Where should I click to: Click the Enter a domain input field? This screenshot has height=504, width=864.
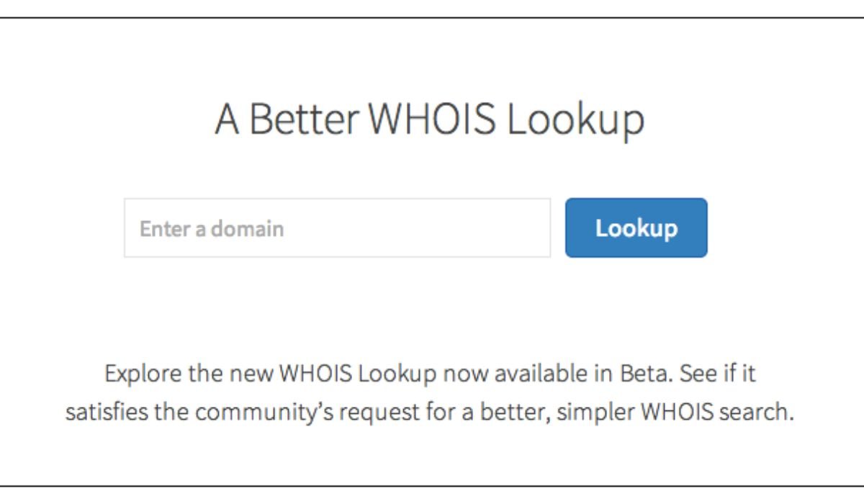tap(337, 228)
